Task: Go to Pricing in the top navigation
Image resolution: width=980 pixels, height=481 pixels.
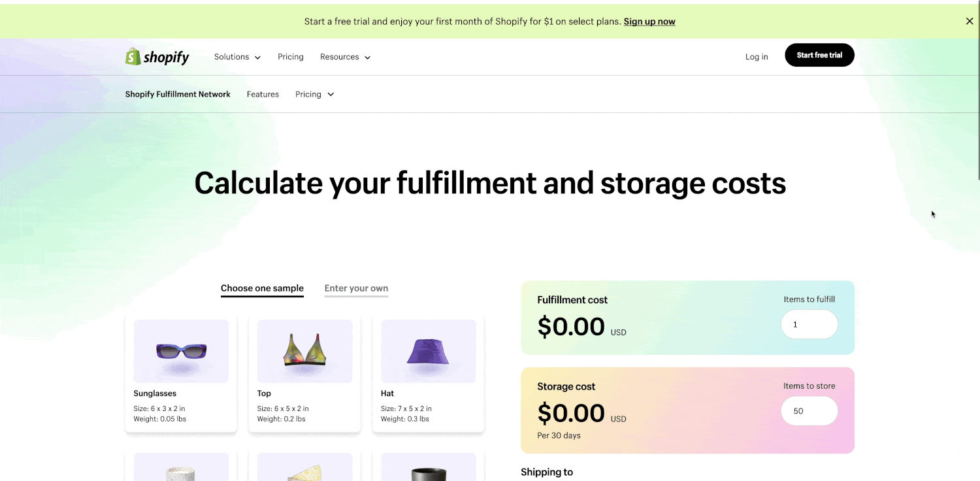Action: pyautogui.click(x=291, y=57)
